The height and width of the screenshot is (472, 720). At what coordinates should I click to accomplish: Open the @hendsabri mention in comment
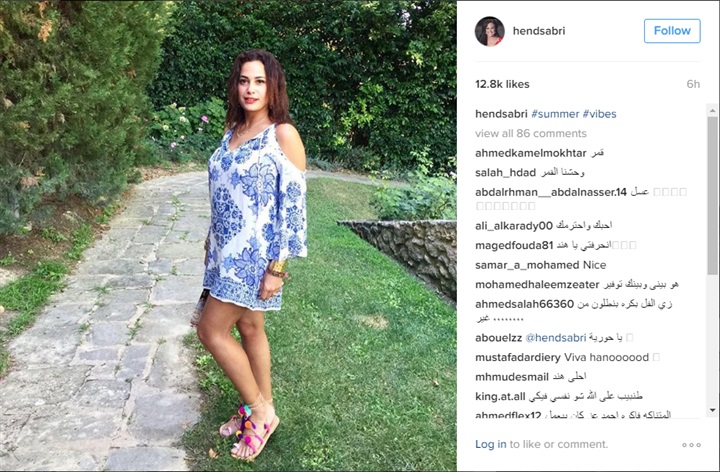point(556,338)
